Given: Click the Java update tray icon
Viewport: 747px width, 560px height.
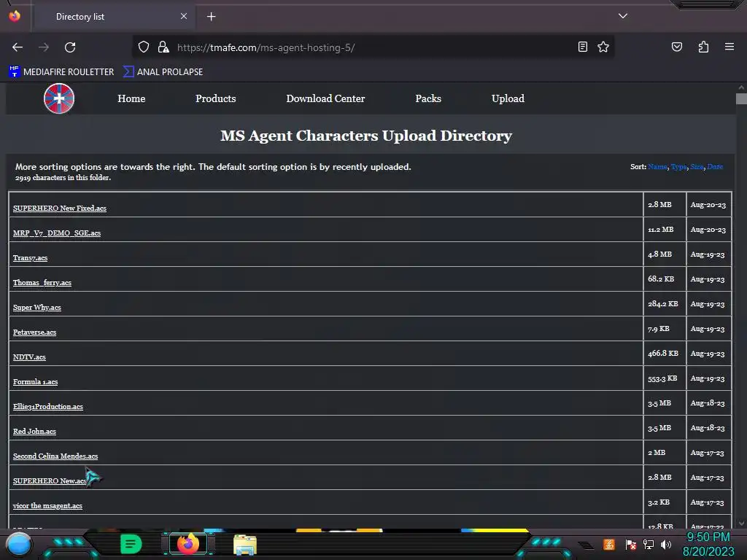Looking at the screenshot, I should (609, 544).
